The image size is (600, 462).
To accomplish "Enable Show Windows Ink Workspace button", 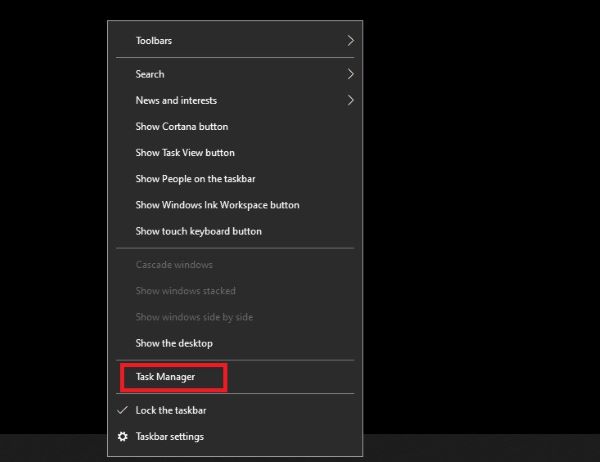I will (235, 205).
